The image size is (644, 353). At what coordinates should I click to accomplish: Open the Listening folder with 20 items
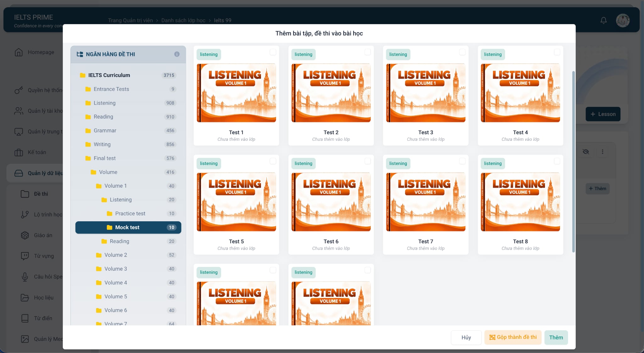[128, 200]
